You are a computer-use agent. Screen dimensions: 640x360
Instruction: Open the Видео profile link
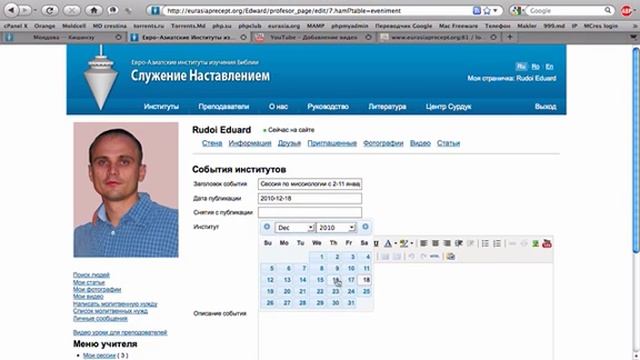[x=420, y=143]
